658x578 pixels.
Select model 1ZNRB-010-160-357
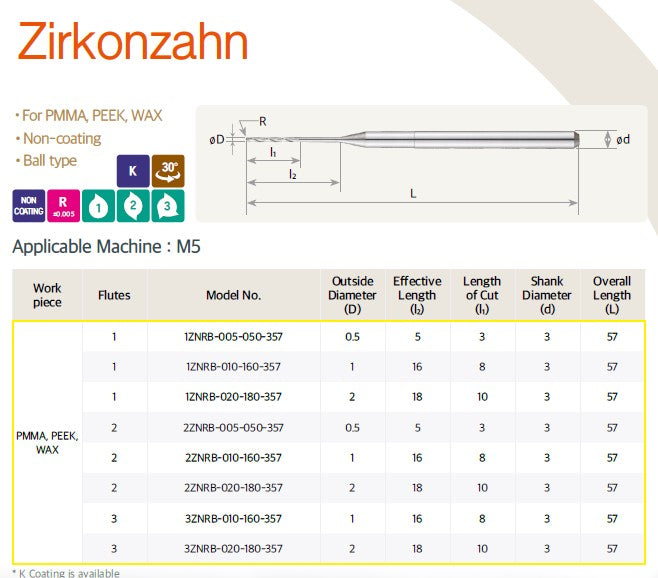[x=233, y=367]
